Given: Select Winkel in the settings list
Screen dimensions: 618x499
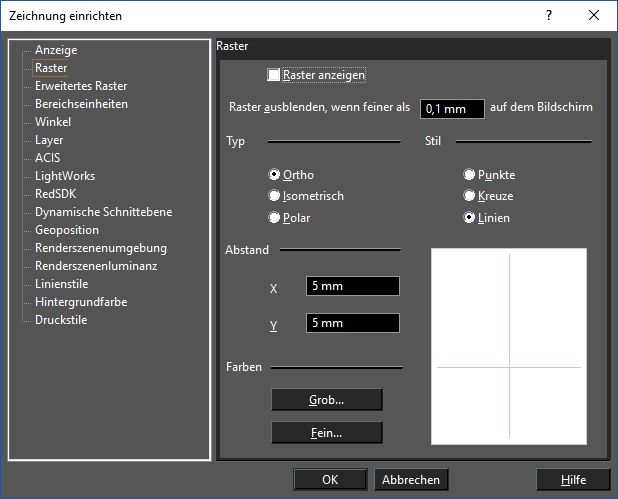Looking at the screenshot, I should [x=53, y=122].
